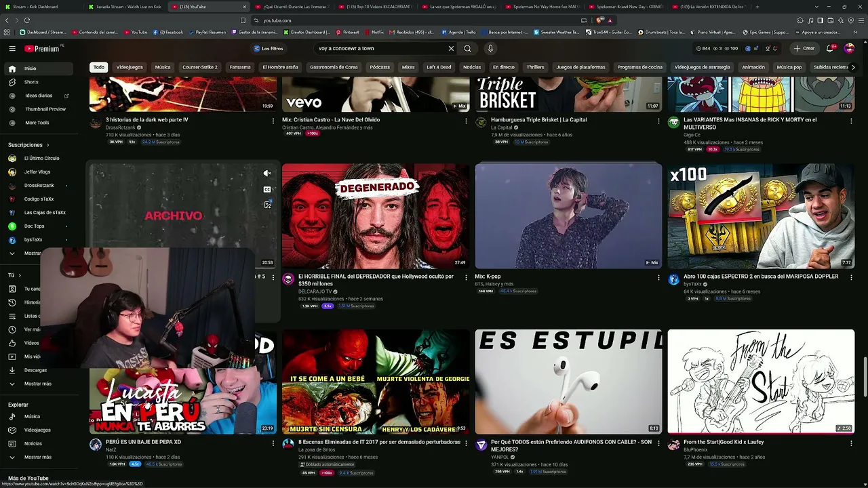Open Las Cajas de sTaXx subscription
The image size is (868, 488).
pyautogui.click(x=39, y=213)
